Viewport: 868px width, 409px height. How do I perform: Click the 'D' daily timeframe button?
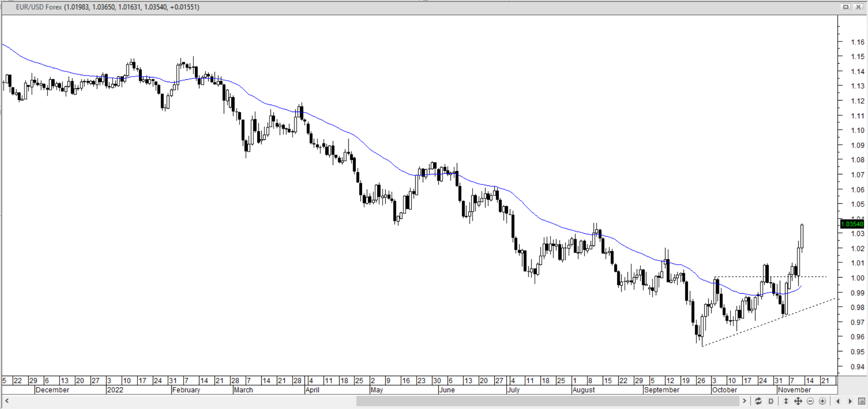pos(771,401)
